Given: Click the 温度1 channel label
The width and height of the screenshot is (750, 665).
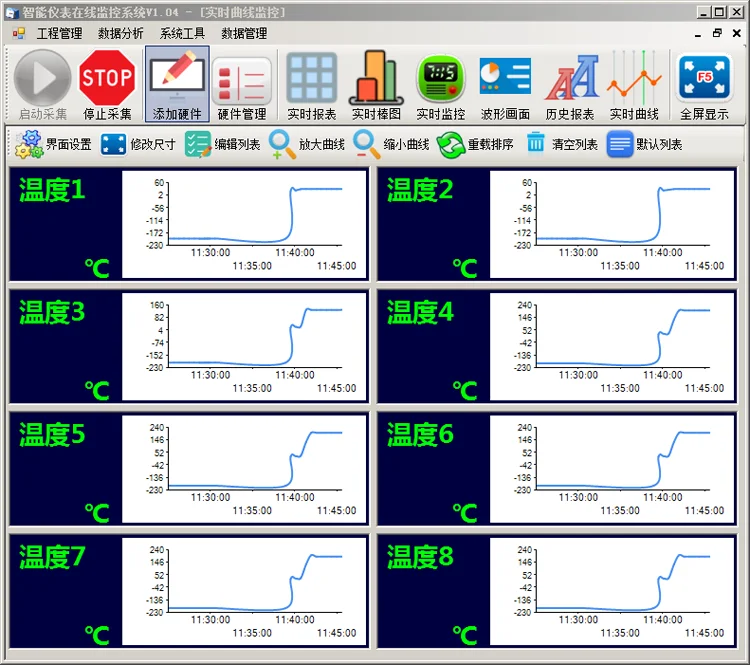Looking at the screenshot, I should pyautogui.click(x=52, y=189).
